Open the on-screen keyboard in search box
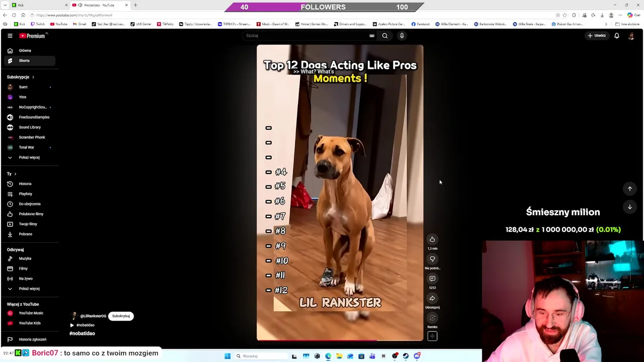644x362 pixels. (x=372, y=36)
